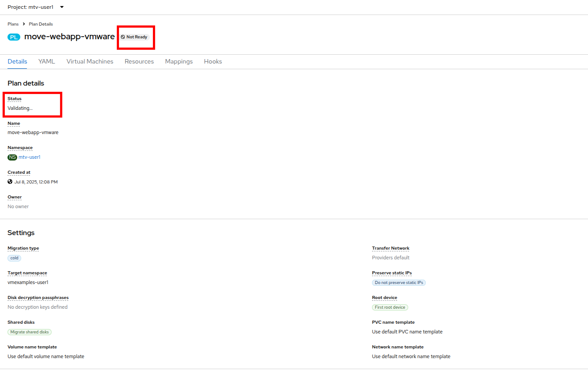Click the globe icon beside creation date
This screenshot has width=588, height=374.
10,182
